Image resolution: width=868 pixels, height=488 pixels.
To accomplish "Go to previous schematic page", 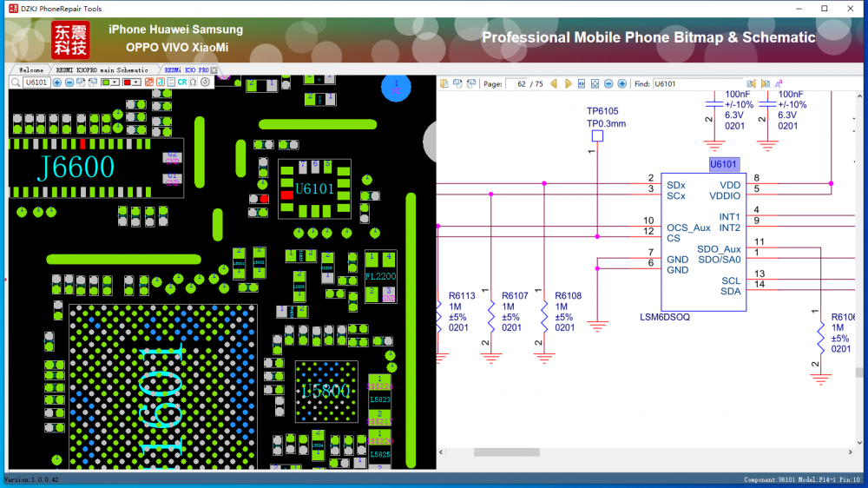I will 554,83.
